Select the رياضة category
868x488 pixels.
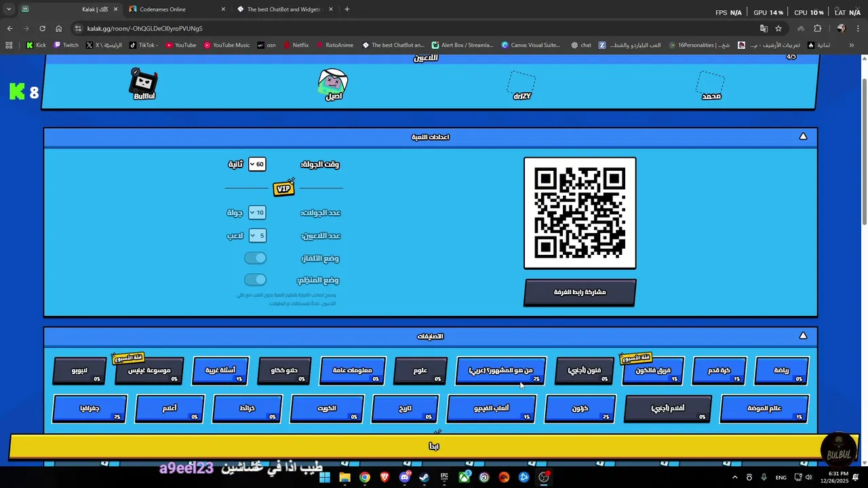(x=782, y=371)
